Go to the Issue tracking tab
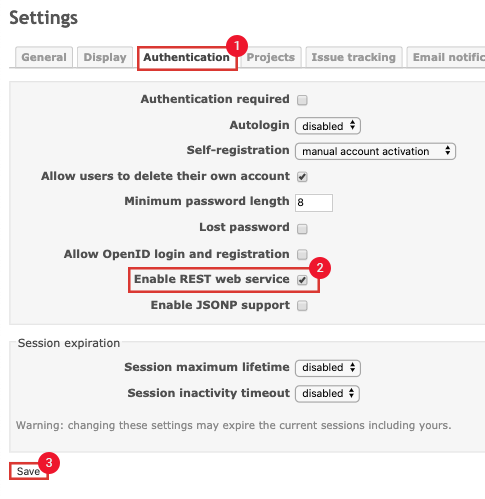Viewport: 485px width, 499px height. click(354, 57)
